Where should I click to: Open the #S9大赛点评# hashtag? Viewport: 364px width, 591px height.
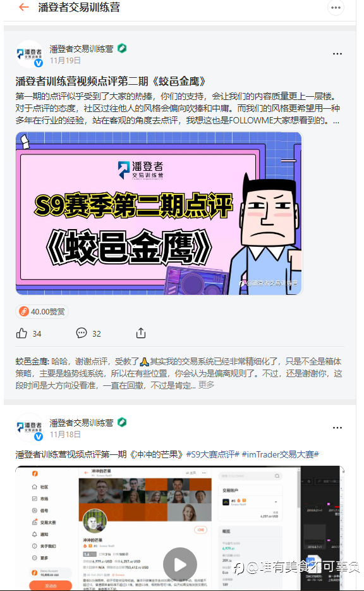click(213, 454)
